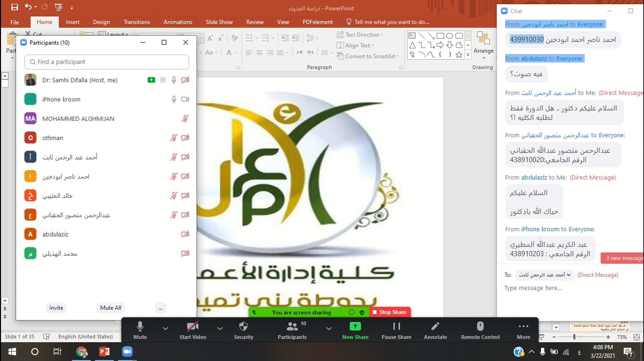Open the Animations ribbon tab
The image size is (644, 361).
coord(177,22)
